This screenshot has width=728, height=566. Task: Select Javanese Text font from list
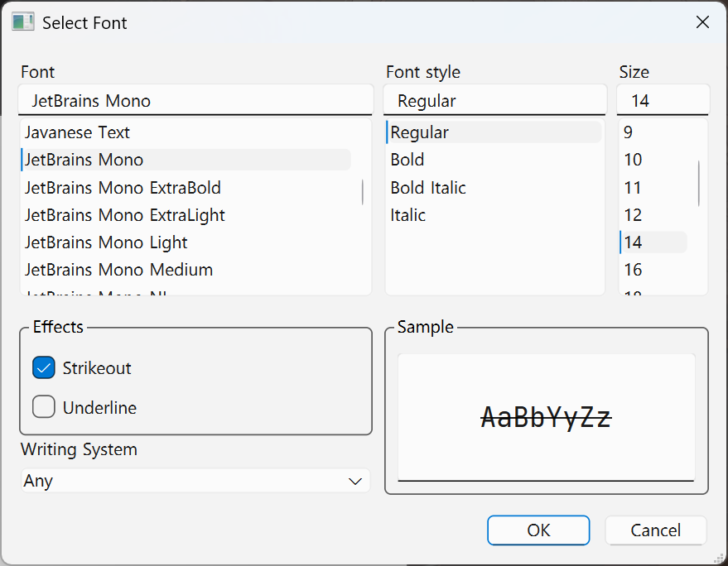[78, 132]
